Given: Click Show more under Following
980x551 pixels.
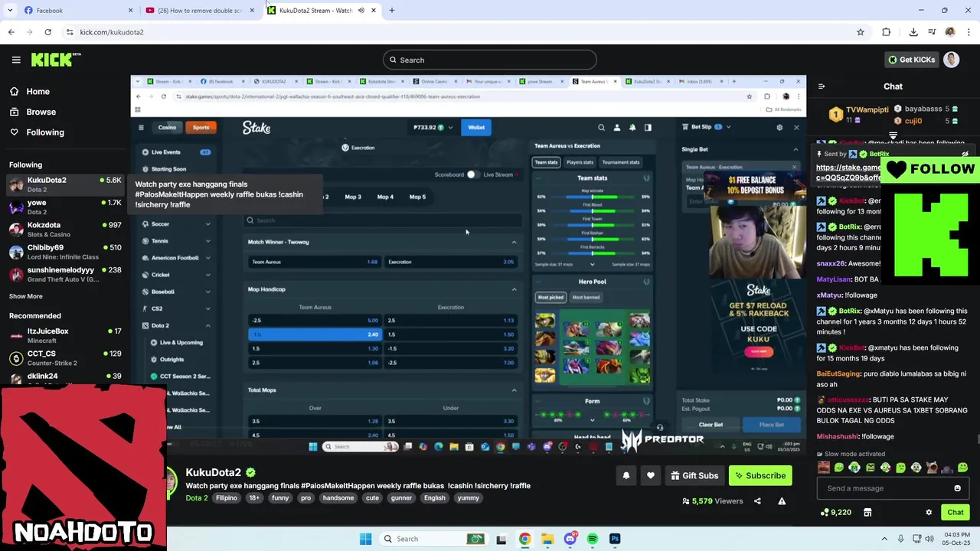Looking at the screenshot, I should 26,296.
